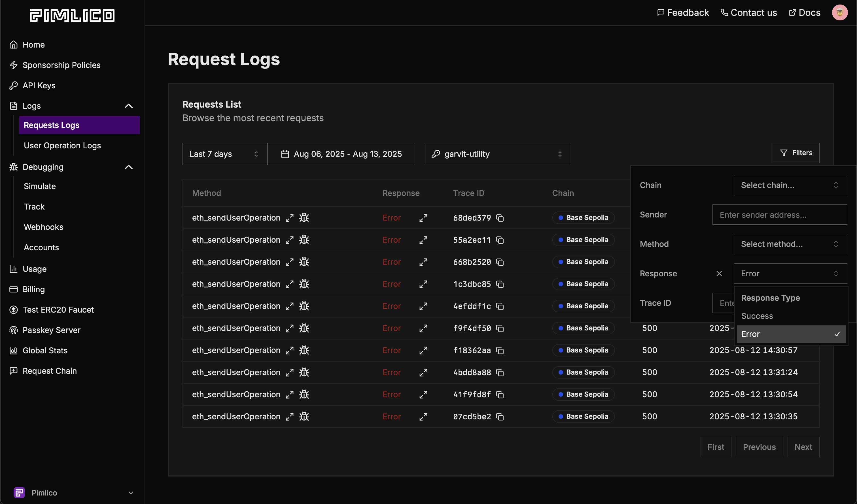The height and width of the screenshot is (504, 857).
Task: Copy trace ID 4bdd8a88
Action: [x=500, y=372]
